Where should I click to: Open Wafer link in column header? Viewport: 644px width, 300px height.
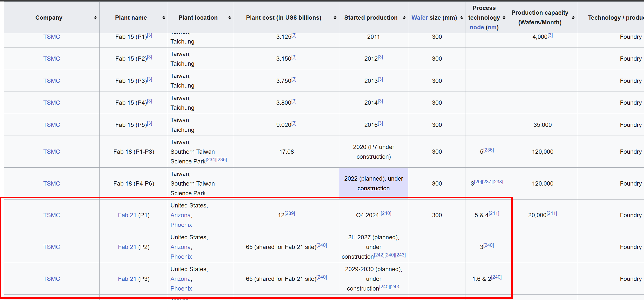tap(419, 18)
